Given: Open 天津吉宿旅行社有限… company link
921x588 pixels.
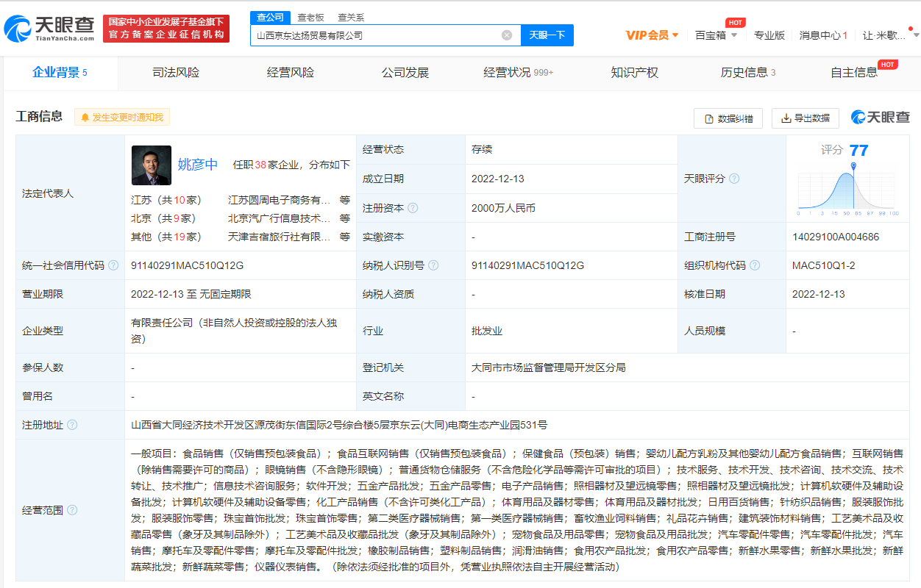Looking at the screenshot, I should point(280,237).
